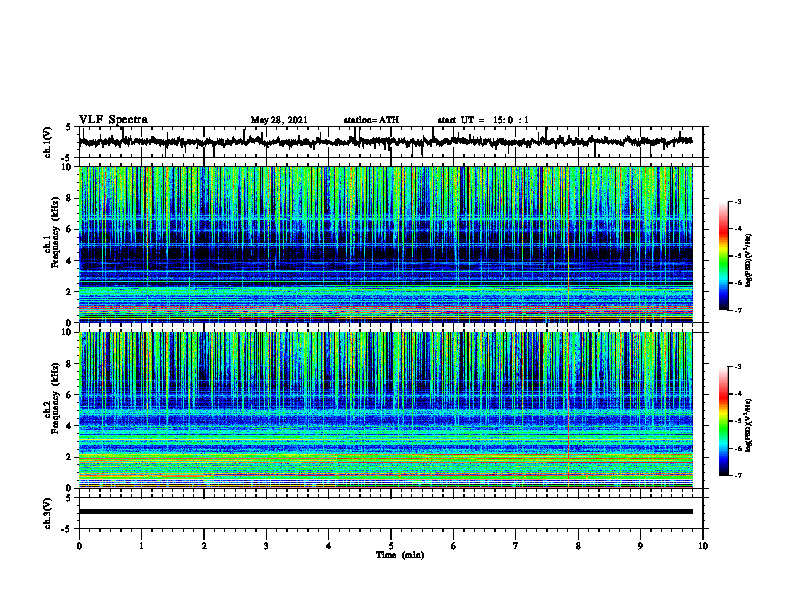This screenshot has height=612, width=792.
Task: Click the time axis tick label "10"
Action: tap(703, 546)
